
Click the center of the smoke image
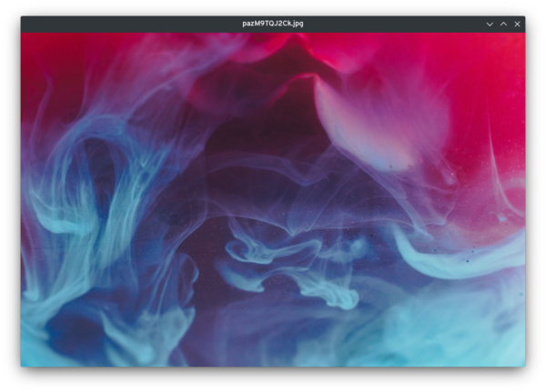coord(273,199)
